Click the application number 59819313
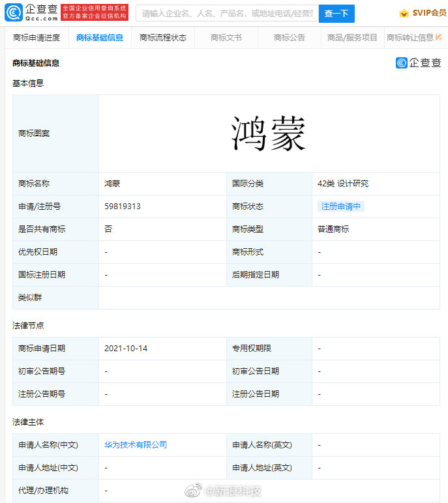This screenshot has height=503, width=448. pyautogui.click(x=123, y=207)
